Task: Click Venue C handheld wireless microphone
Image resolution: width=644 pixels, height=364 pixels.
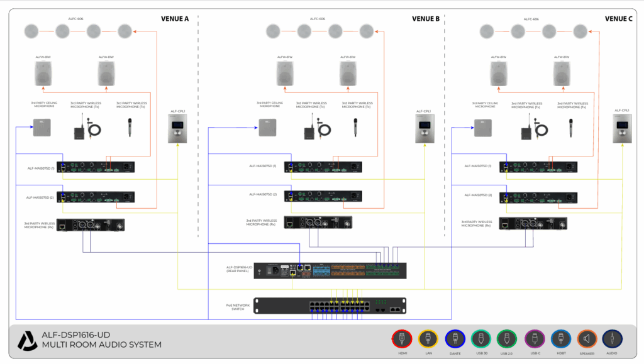Action: (x=570, y=128)
